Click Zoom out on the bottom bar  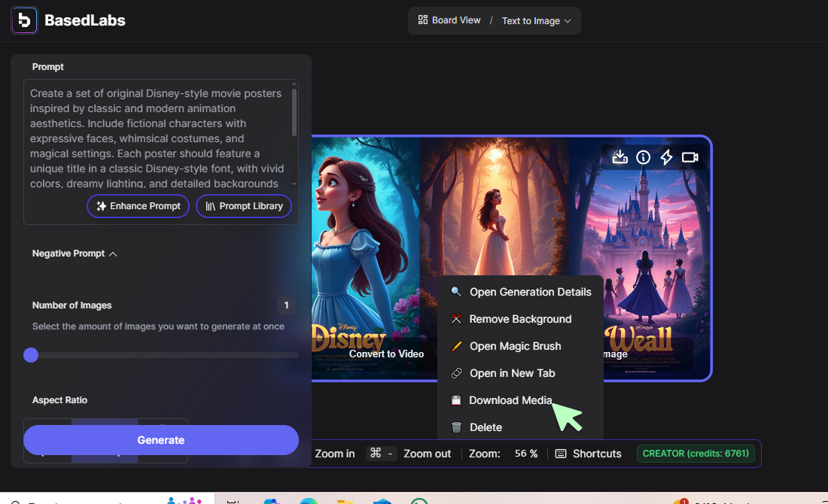point(428,454)
